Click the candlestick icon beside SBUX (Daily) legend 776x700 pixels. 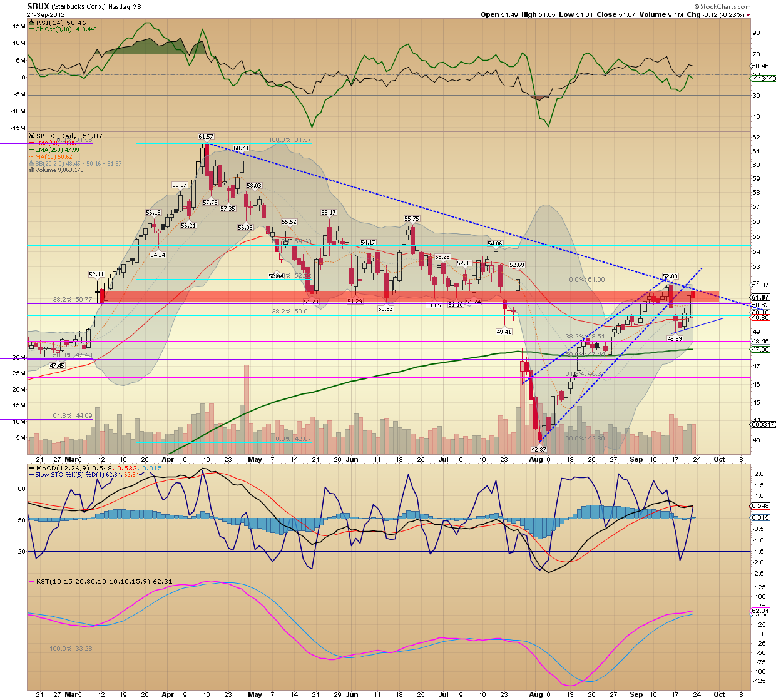33,136
